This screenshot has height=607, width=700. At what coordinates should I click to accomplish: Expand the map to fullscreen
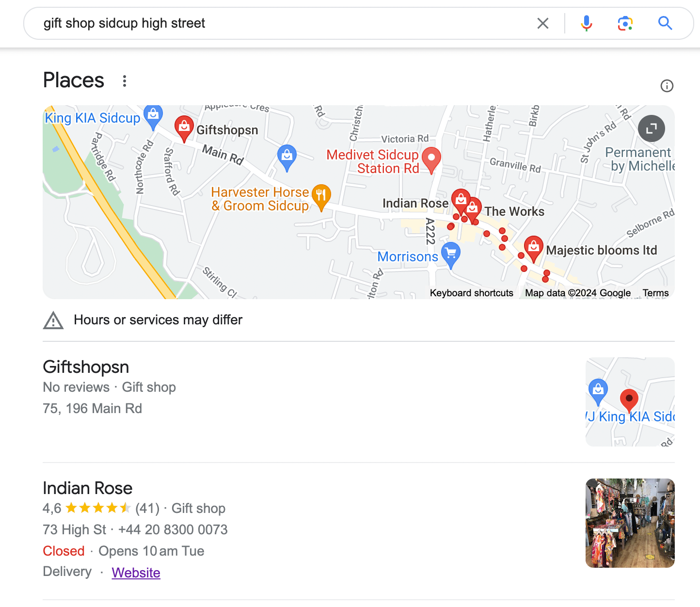click(652, 128)
